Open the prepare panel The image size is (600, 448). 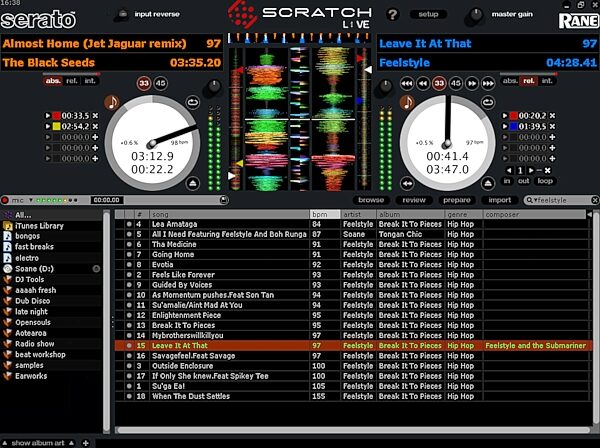click(x=457, y=200)
